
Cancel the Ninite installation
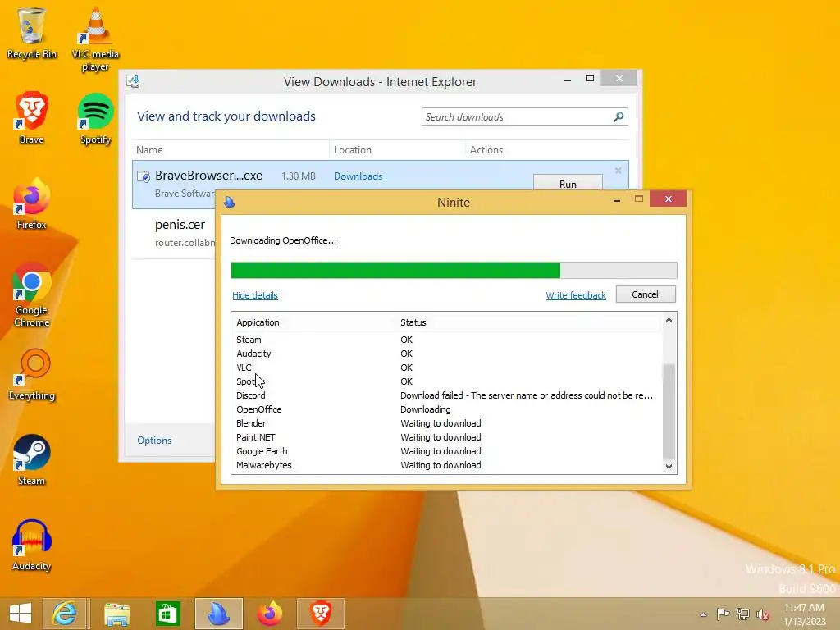pyautogui.click(x=645, y=294)
